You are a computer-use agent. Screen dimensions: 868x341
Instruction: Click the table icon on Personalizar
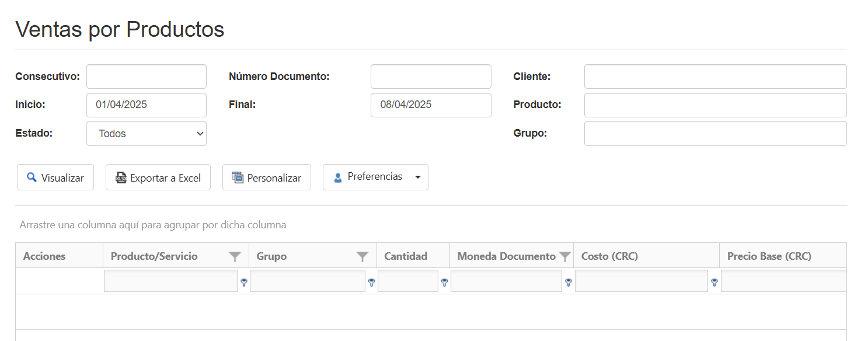(x=238, y=178)
